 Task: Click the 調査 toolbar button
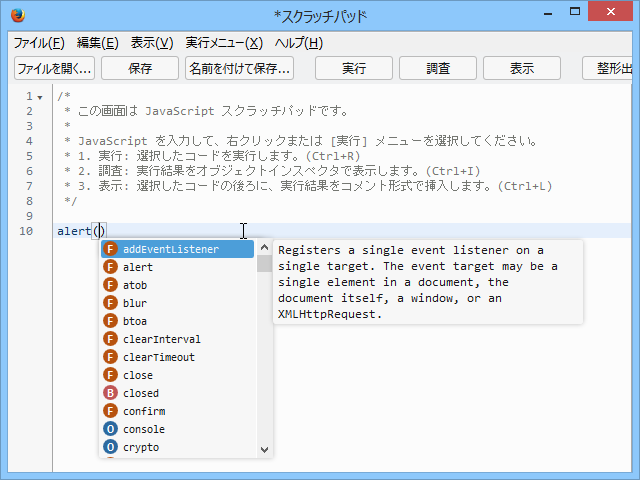click(x=438, y=68)
